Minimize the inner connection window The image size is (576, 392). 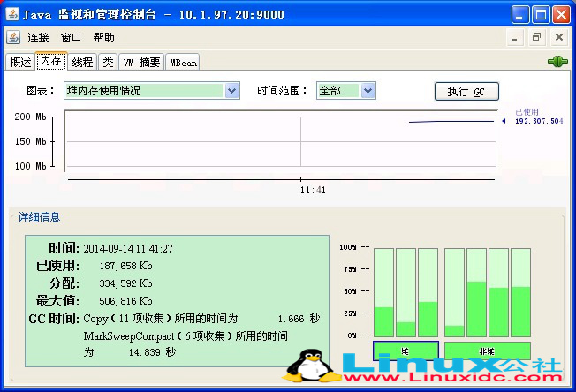click(515, 37)
